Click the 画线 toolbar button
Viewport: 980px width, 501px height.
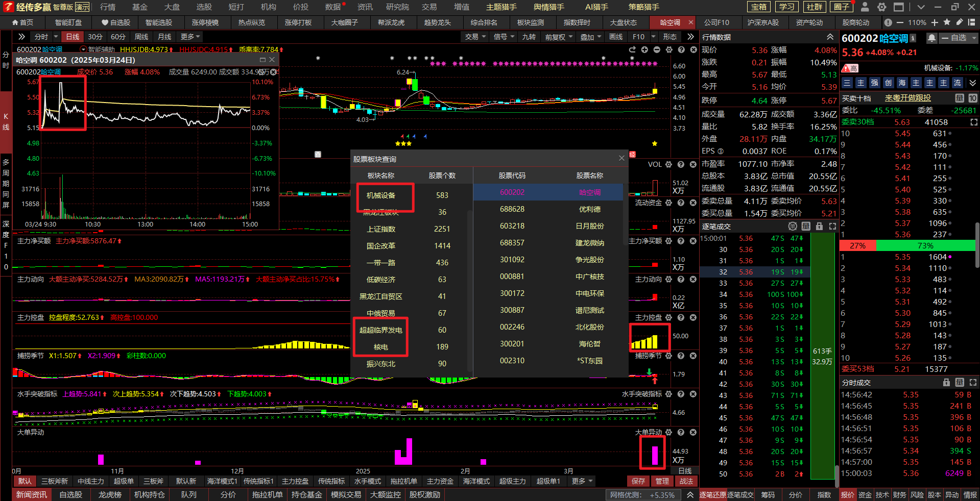tap(616, 37)
